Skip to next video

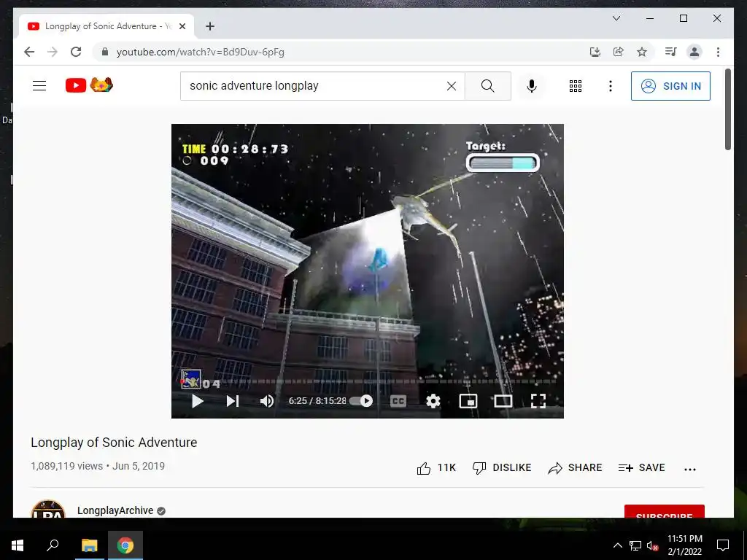pyautogui.click(x=232, y=401)
